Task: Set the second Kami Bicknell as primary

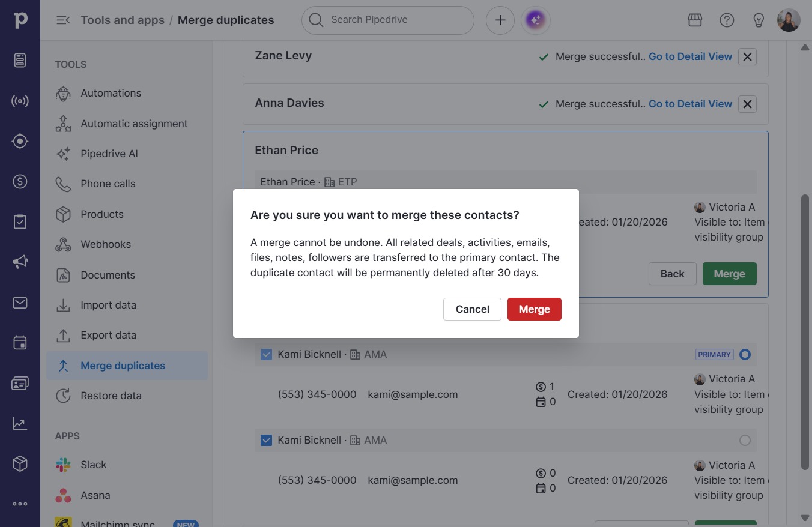Action: pos(745,441)
